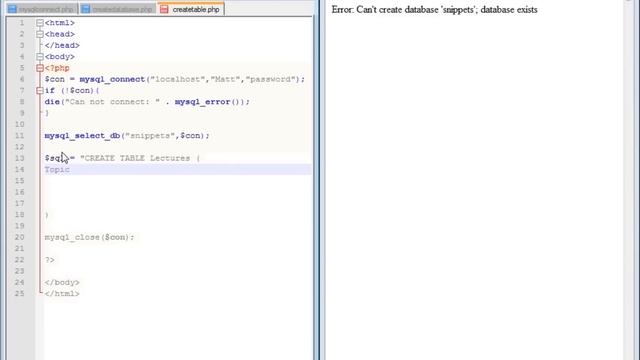Image resolution: width=640 pixels, height=360 pixels.
Task: Click the red unsaved icon on createtable.php tab
Action: tap(164, 9)
